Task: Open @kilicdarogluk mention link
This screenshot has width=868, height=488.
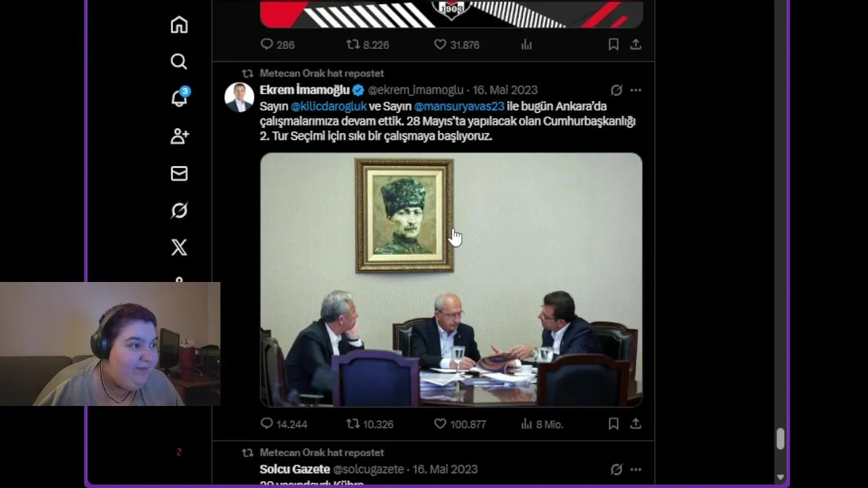Action: click(328, 106)
